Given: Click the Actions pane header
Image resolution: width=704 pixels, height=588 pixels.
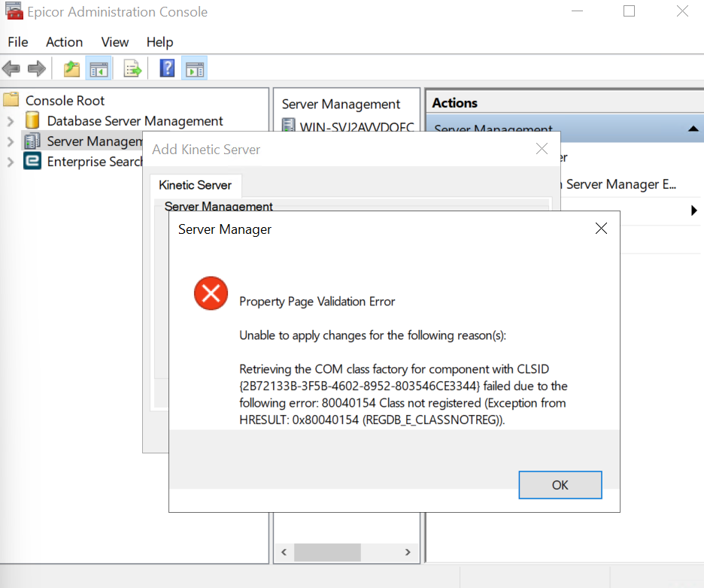Looking at the screenshot, I should point(564,103).
